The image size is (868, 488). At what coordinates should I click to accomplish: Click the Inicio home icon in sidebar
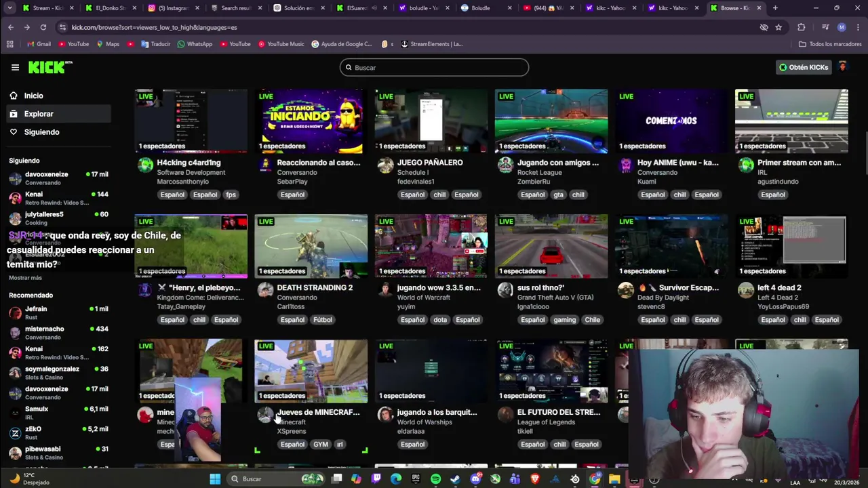(x=14, y=96)
